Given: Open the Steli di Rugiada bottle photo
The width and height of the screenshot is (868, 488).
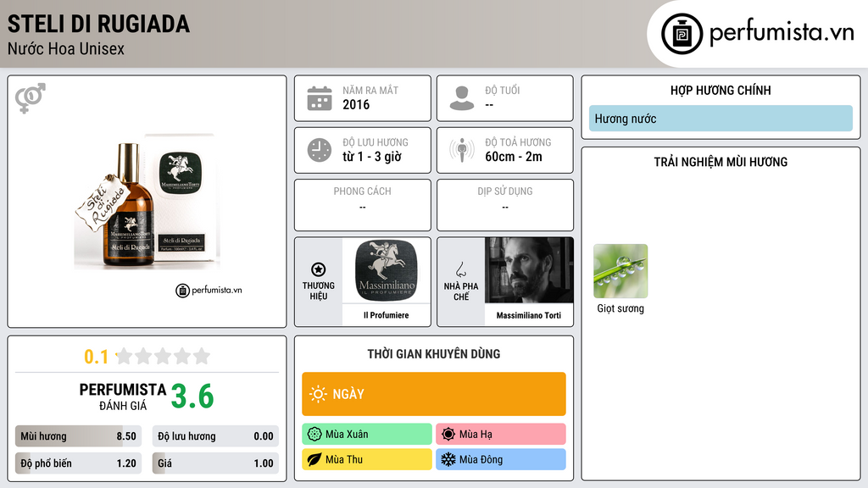Looking at the screenshot, I should (x=147, y=202).
